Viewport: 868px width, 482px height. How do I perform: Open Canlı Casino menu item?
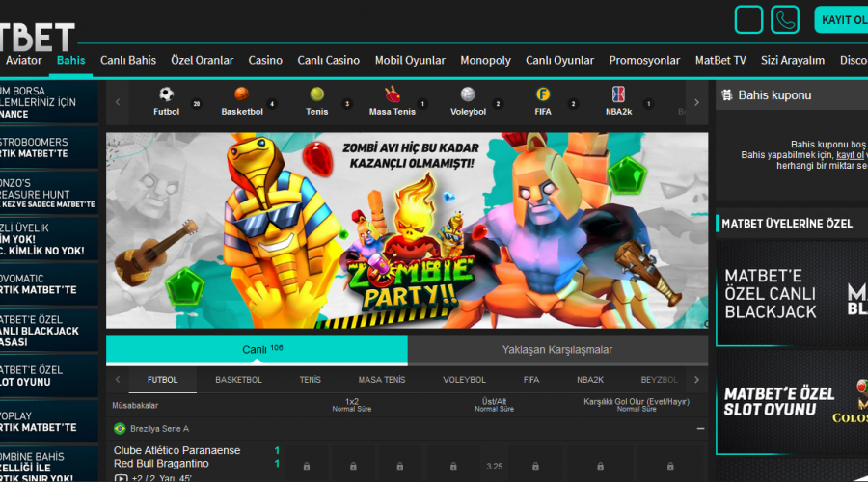coord(328,61)
